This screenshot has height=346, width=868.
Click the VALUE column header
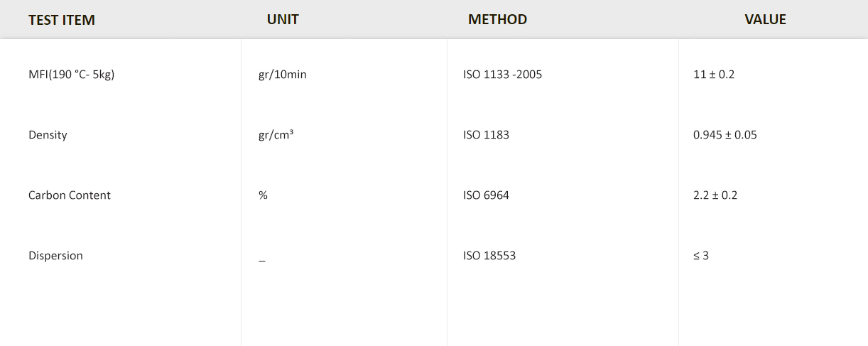tap(765, 19)
